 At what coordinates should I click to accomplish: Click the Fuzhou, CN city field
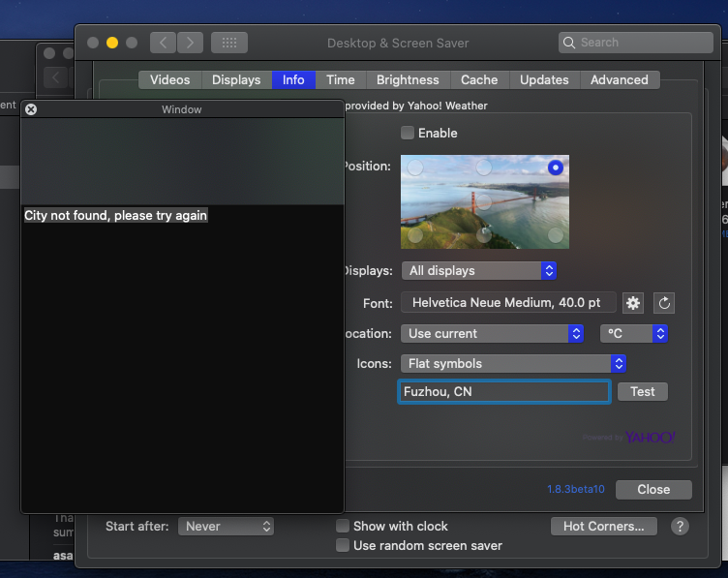(x=503, y=392)
